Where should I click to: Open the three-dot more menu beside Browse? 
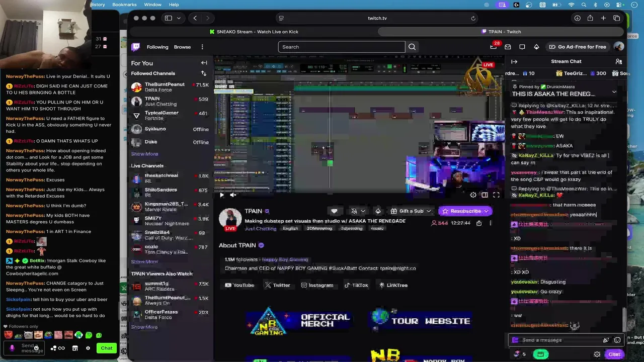pyautogui.click(x=202, y=47)
